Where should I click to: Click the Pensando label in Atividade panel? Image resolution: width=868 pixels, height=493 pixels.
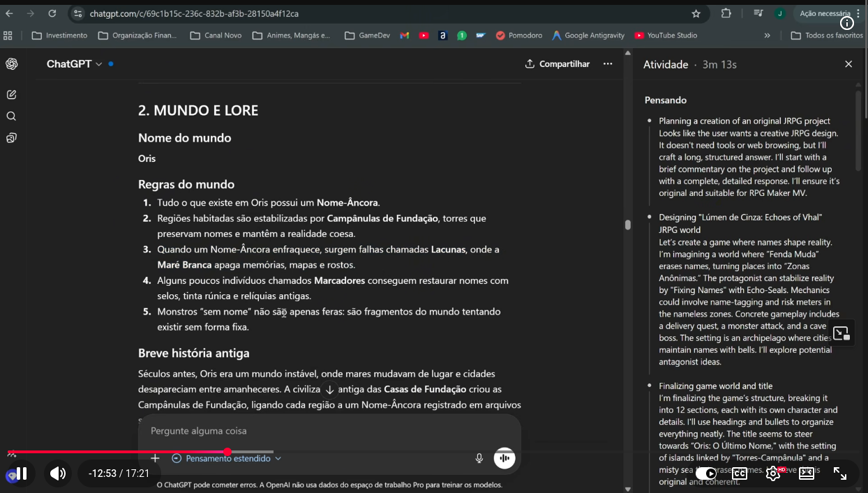point(666,100)
